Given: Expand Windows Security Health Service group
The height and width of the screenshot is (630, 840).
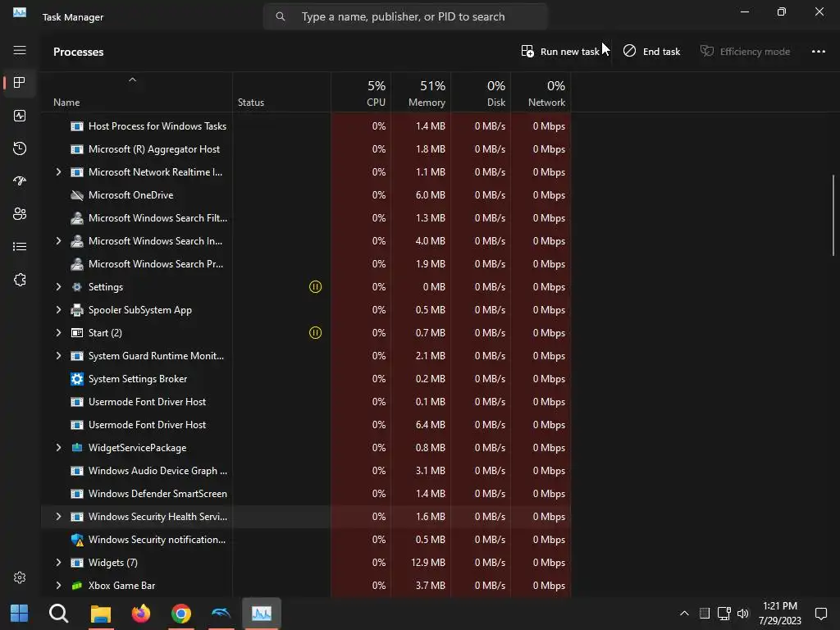Looking at the screenshot, I should coord(58,517).
